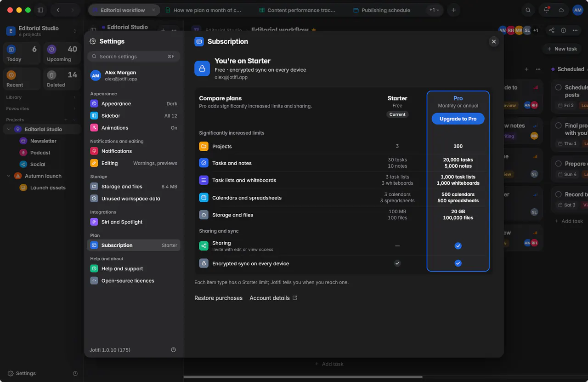Select Storage and files in settings
Screen dimensions: 588x382
tap(134, 187)
